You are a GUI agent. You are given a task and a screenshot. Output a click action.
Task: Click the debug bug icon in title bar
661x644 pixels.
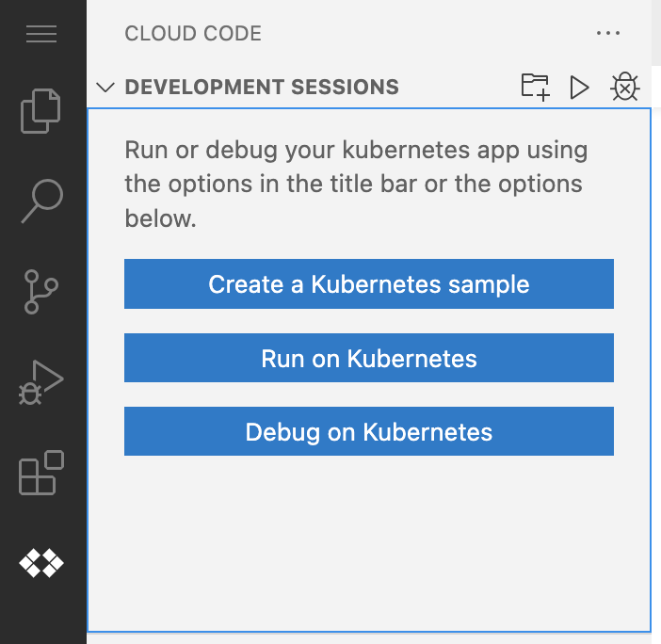[624, 88]
